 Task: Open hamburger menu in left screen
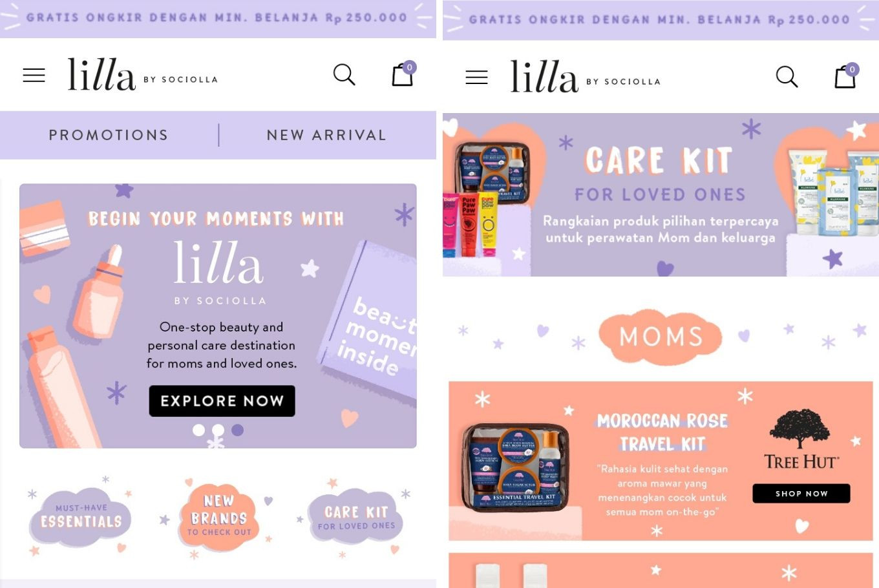(34, 76)
